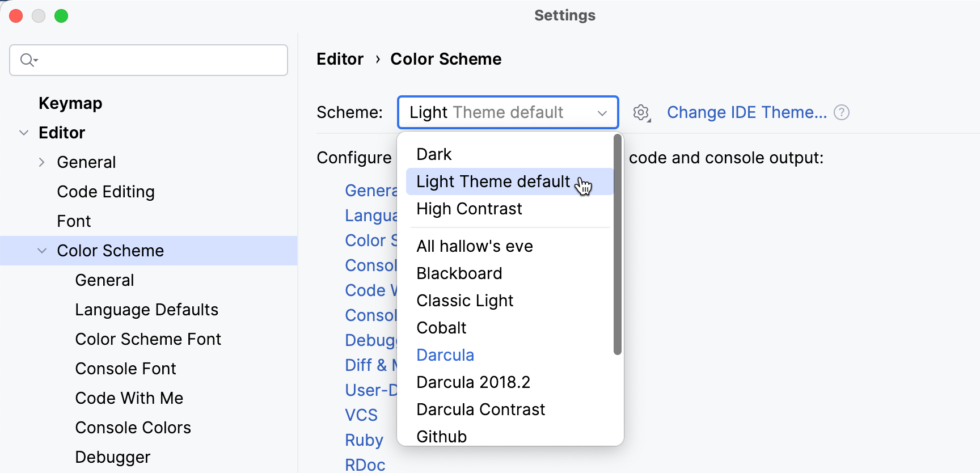Viewport: 980px width, 473px height.
Task: Click the "Change IDE Theme..." link
Action: 746,112
